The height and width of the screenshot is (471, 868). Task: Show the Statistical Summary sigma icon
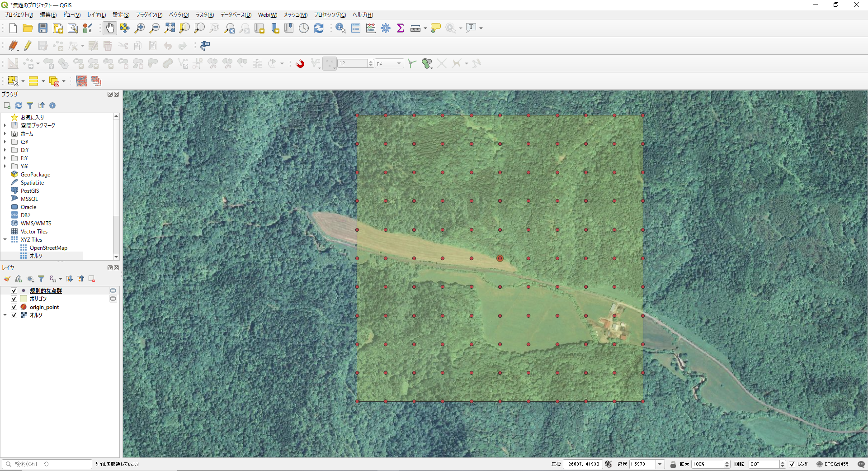point(401,28)
